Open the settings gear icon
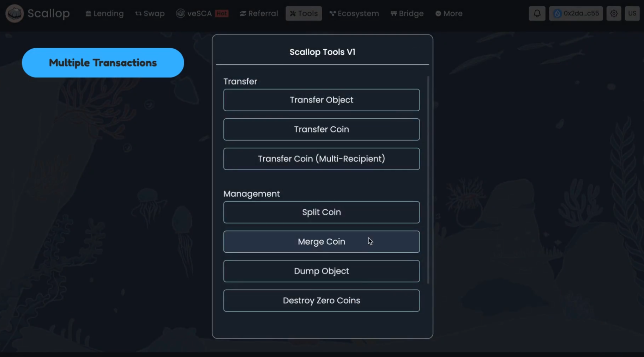Image resolution: width=644 pixels, height=357 pixels. coord(614,14)
